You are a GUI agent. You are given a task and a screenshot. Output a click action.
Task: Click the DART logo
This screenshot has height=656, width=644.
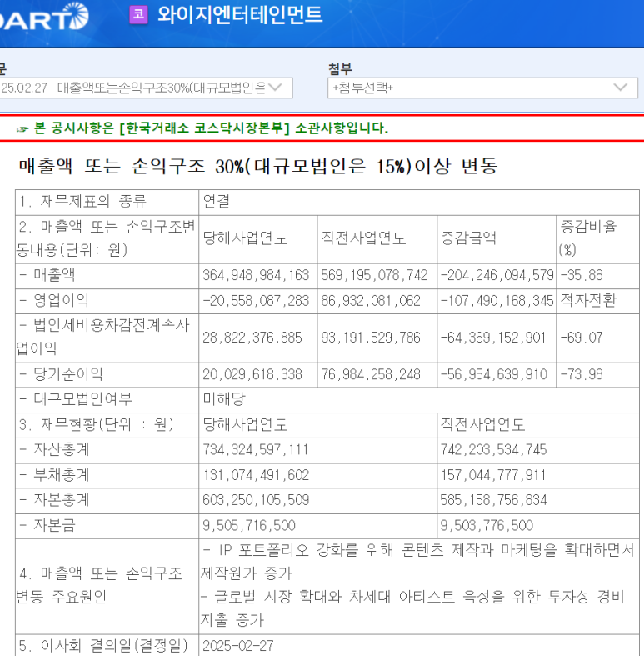click(44, 18)
